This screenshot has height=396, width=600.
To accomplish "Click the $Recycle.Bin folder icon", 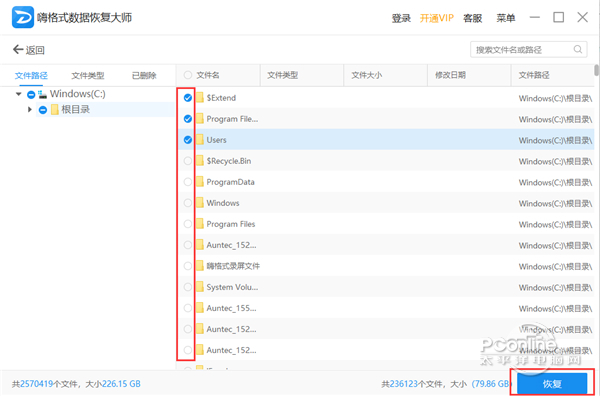I will pos(200,161).
